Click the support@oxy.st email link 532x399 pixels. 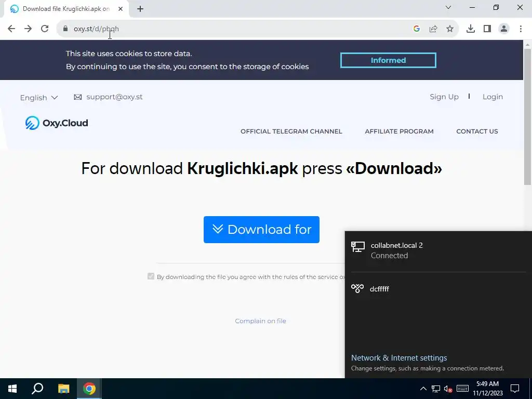point(114,97)
